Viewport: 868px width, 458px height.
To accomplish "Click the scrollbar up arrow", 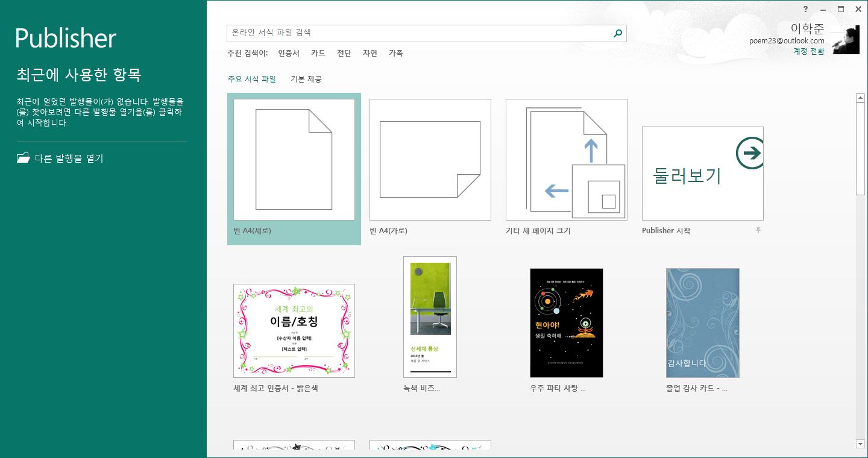I will 860,98.
